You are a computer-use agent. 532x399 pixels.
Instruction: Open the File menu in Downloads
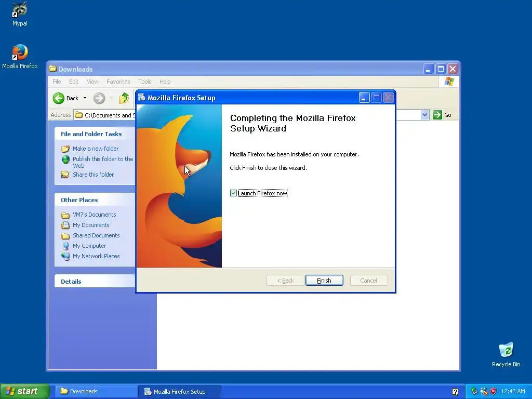pos(57,82)
